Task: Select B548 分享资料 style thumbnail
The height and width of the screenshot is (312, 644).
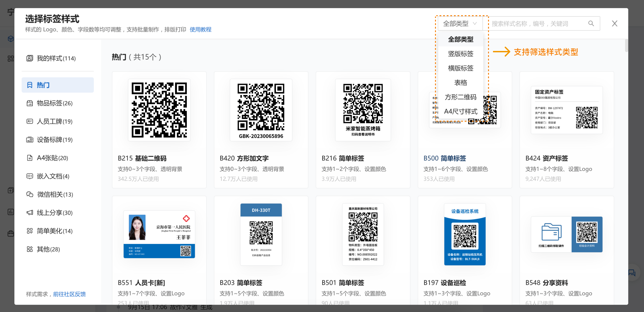Action: point(567,234)
